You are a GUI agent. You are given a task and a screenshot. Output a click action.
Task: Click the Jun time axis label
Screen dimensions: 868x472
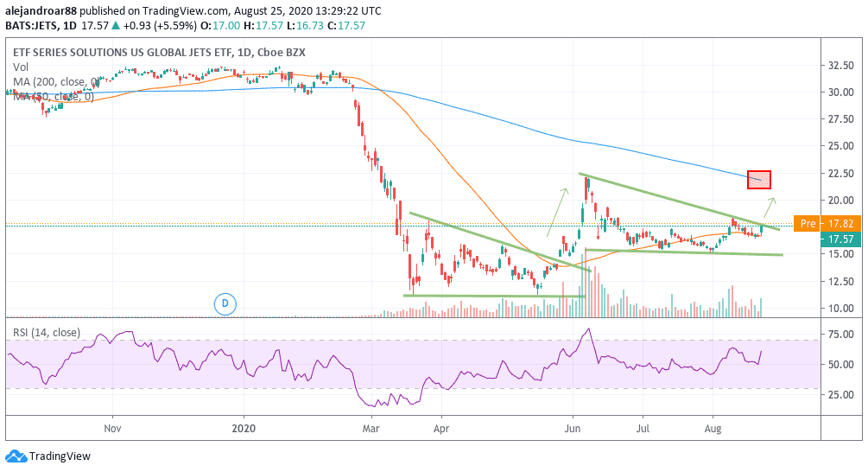(x=573, y=429)
